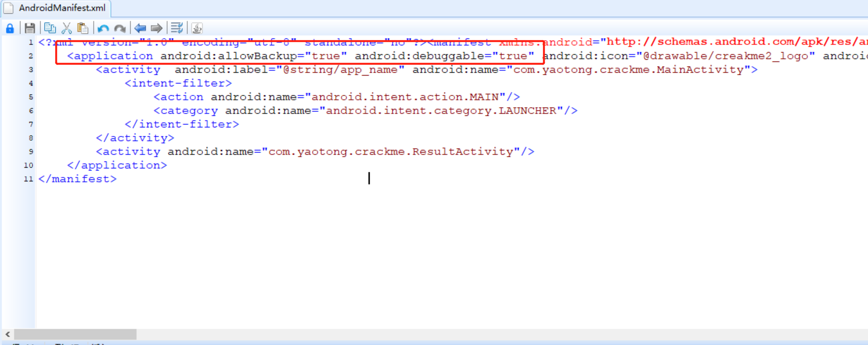Open Java view with the coffee cup icon
Image resolution: width=868 pixels, height=345 pixels.
197,28
